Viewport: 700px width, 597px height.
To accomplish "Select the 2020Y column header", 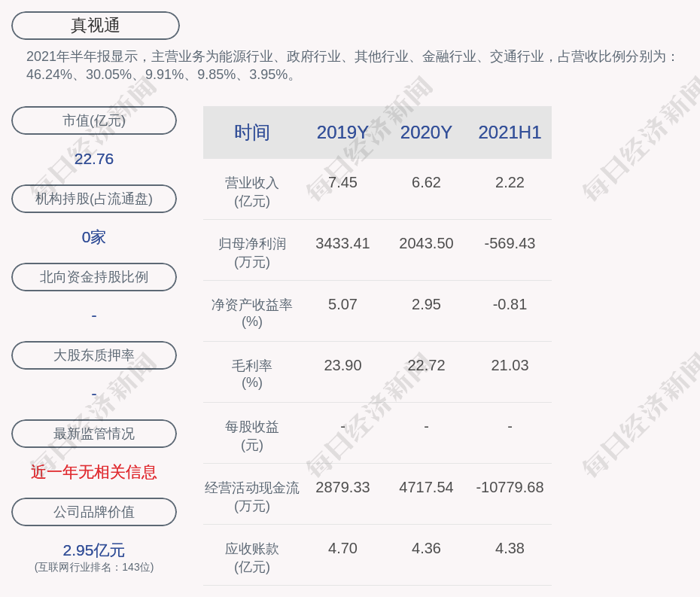I will 426,132.
